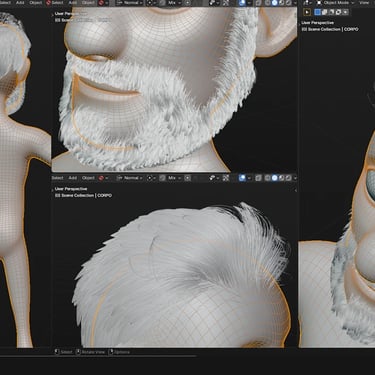Toggle gizmo display in upper beard viewport header
This screenshot has height=375, width=375.
pyautogui.click(x=226, y=3)
